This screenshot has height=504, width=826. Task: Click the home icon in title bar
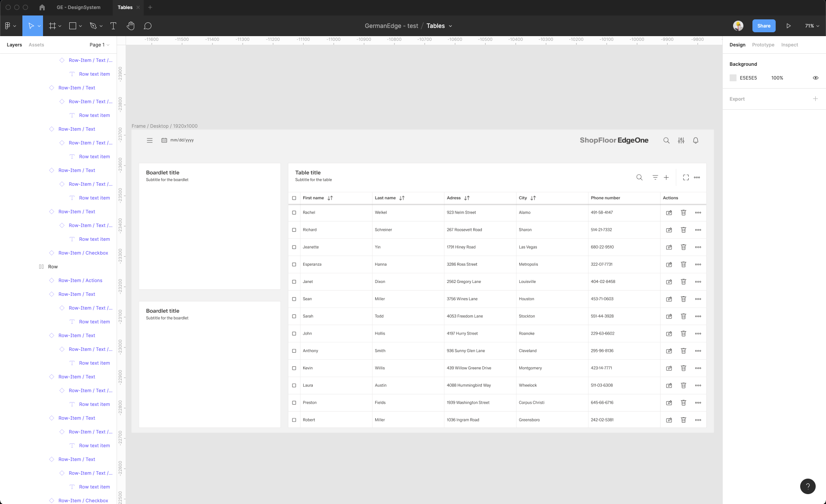click(x=42, y=7)
